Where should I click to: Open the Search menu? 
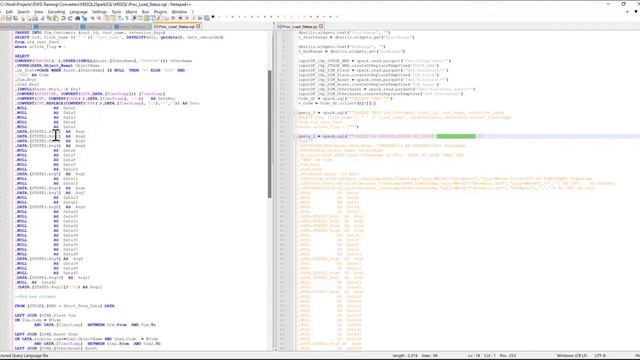(24, 12)
